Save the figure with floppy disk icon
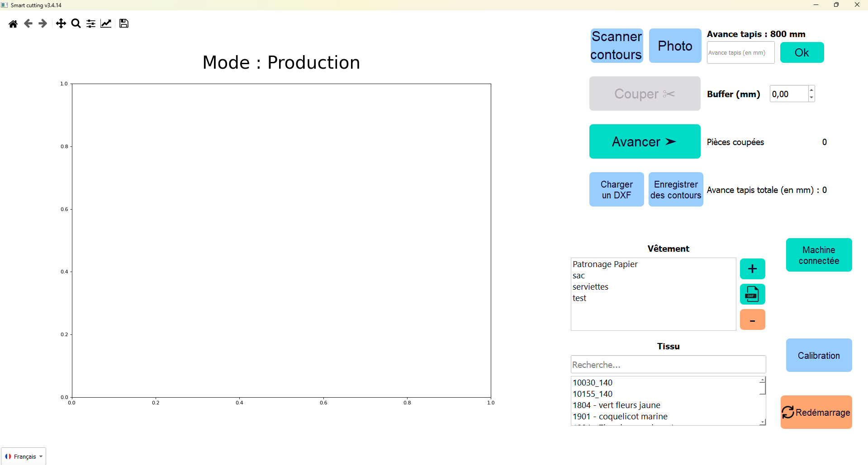 tap(124, 23)
